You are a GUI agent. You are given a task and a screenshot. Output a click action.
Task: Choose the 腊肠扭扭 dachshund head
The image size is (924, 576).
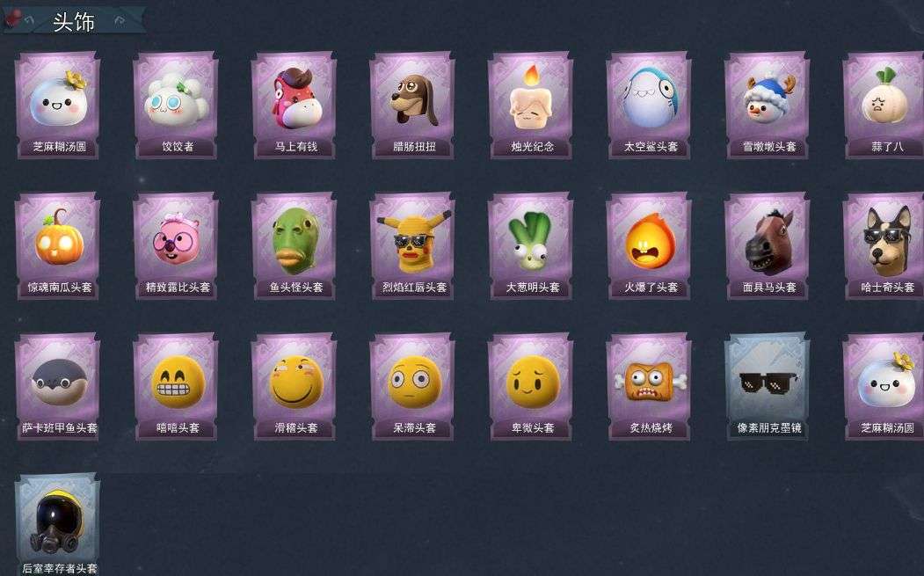[x=412, y=106]
